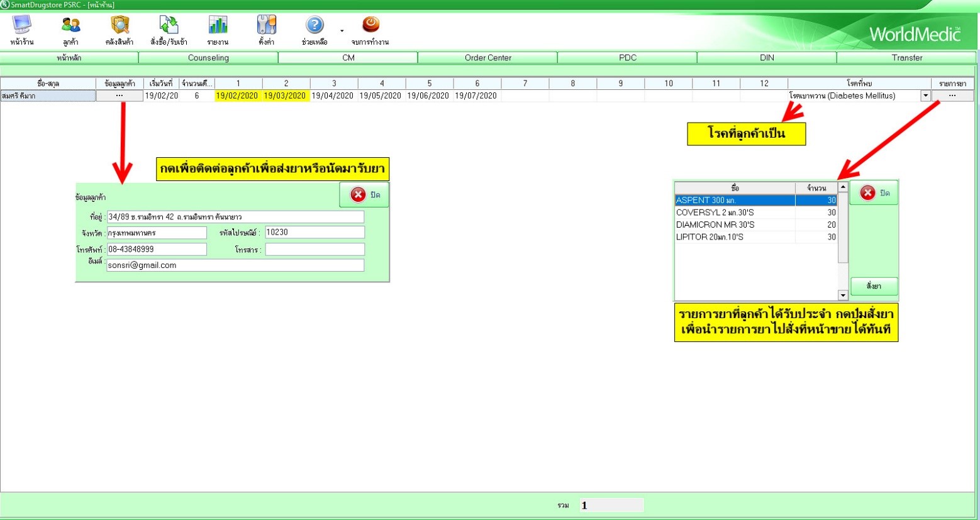
Task: Click the email input field
Action: [235, 265]
